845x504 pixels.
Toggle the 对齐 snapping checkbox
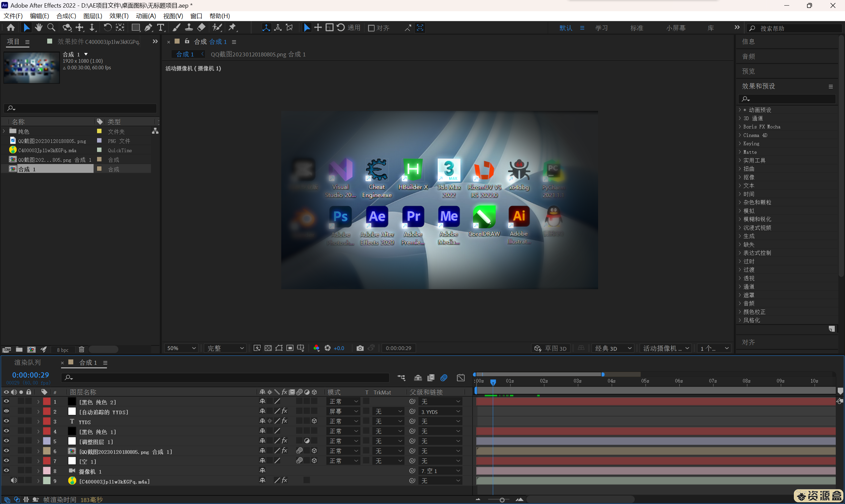[371, 28]
